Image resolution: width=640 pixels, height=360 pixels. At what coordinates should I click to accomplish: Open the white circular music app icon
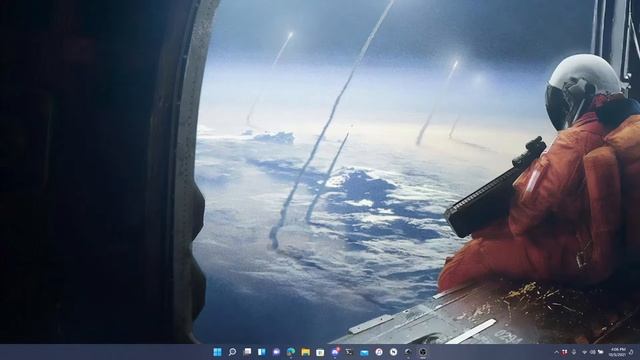379,352
